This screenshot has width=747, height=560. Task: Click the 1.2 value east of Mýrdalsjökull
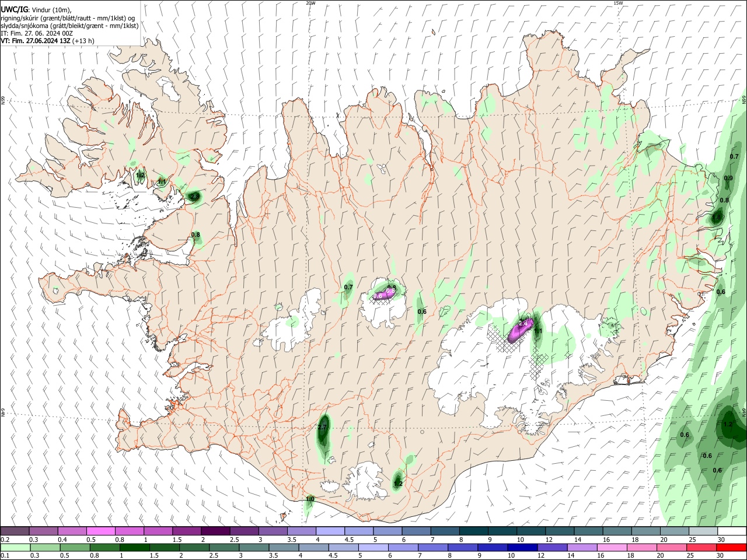tap(398, 484)
